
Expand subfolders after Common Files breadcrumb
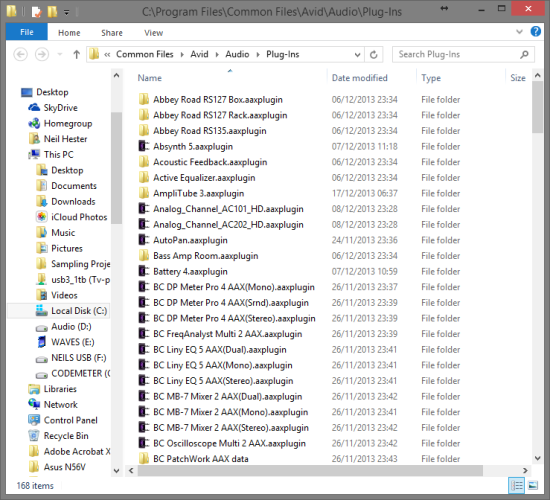click(182, 55)
